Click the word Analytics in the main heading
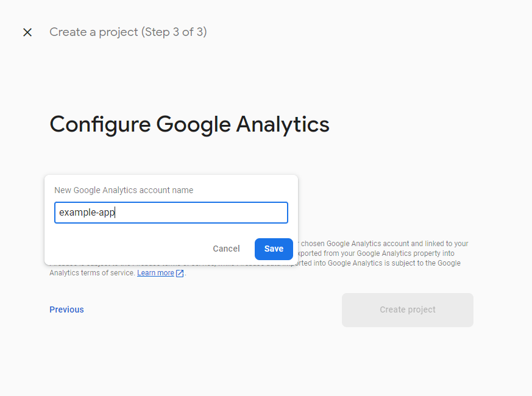Viewport: 532px width, 396px height. (283, 124)
